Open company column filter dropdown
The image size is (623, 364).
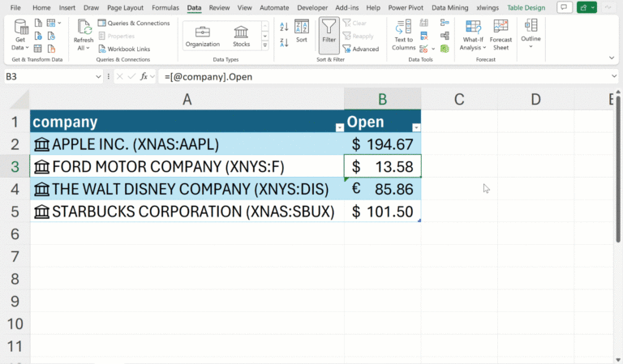coord(339,127)
